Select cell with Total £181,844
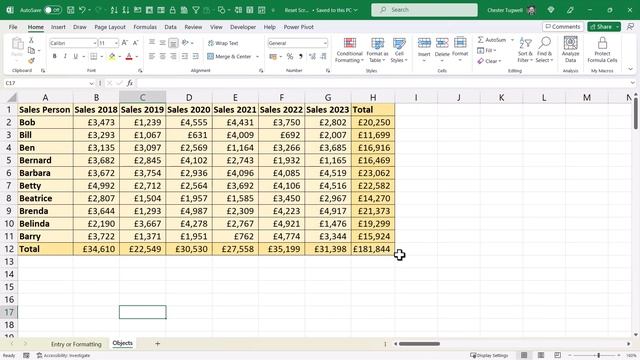This screenshot has height=360, width=640. coord(373,249)
